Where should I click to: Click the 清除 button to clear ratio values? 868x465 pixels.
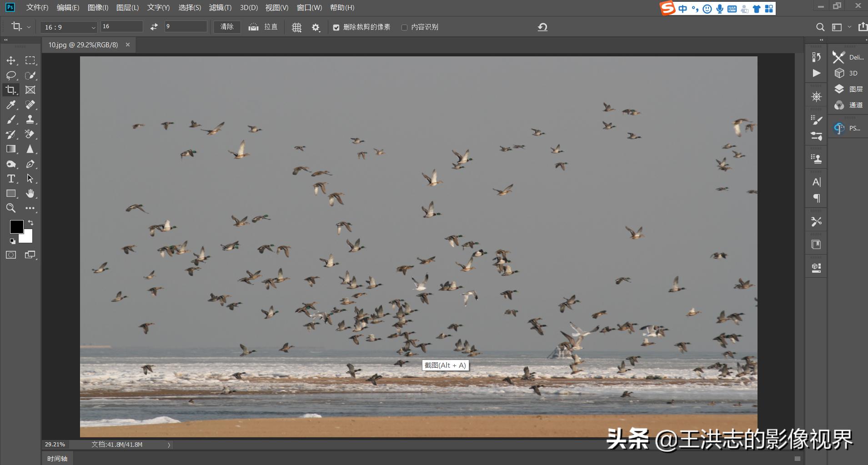point(227,27)
